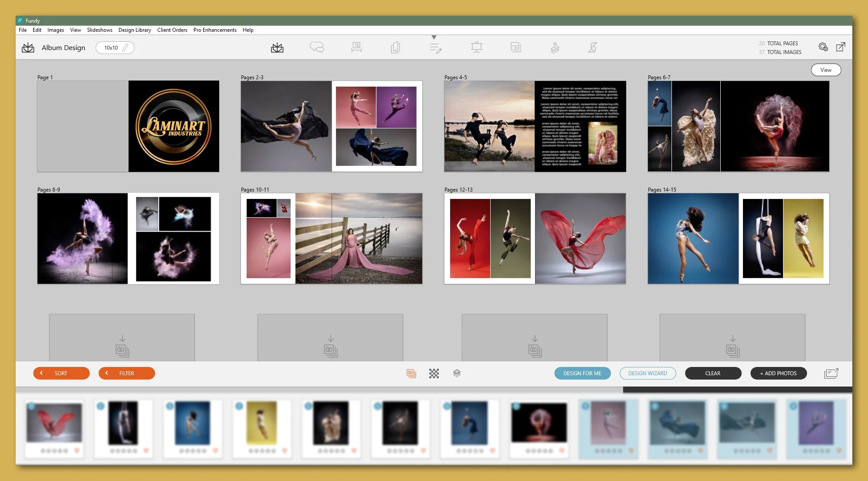Open the Design Library menu
868x481 pixels.
coord(135,30)
